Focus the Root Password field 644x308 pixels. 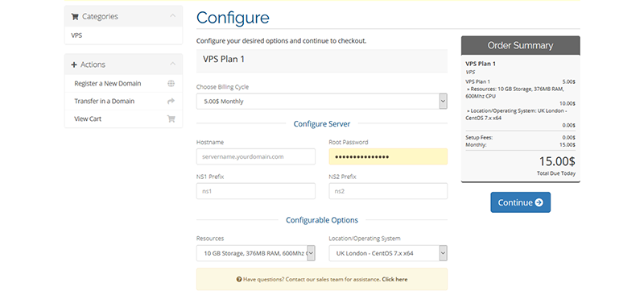388,156
